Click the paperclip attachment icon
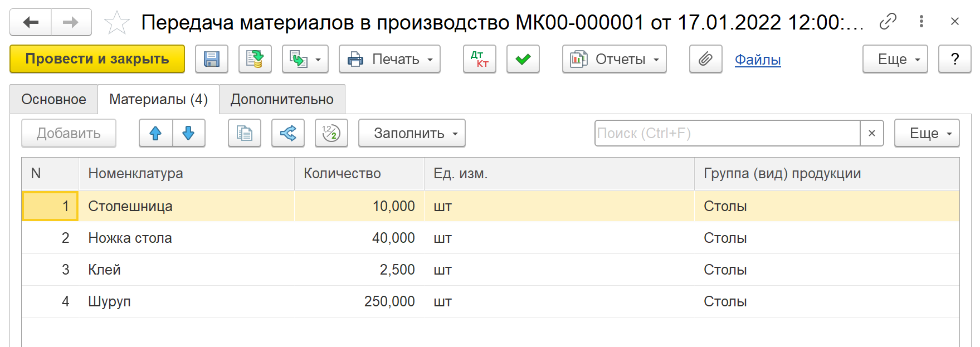The image size is (980, 347). [x=705, y=59]
